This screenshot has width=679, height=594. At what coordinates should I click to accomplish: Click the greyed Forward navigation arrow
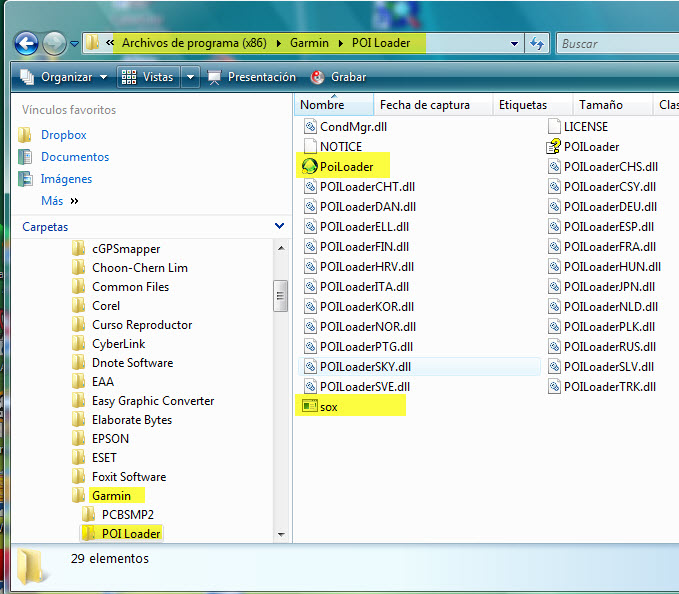point(54,44)
